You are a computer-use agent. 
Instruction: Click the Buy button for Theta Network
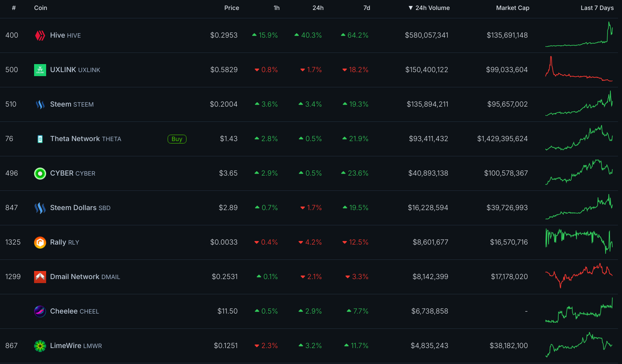(177, 139)
